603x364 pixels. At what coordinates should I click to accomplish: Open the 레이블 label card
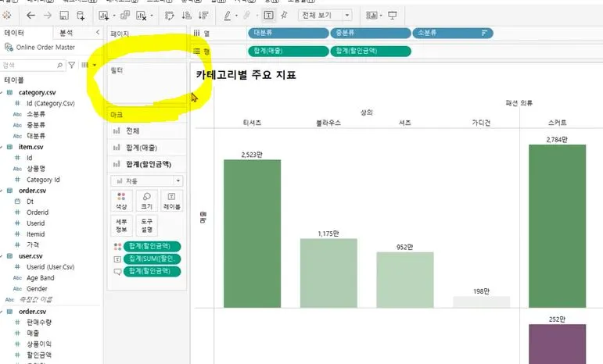(171, 201)
